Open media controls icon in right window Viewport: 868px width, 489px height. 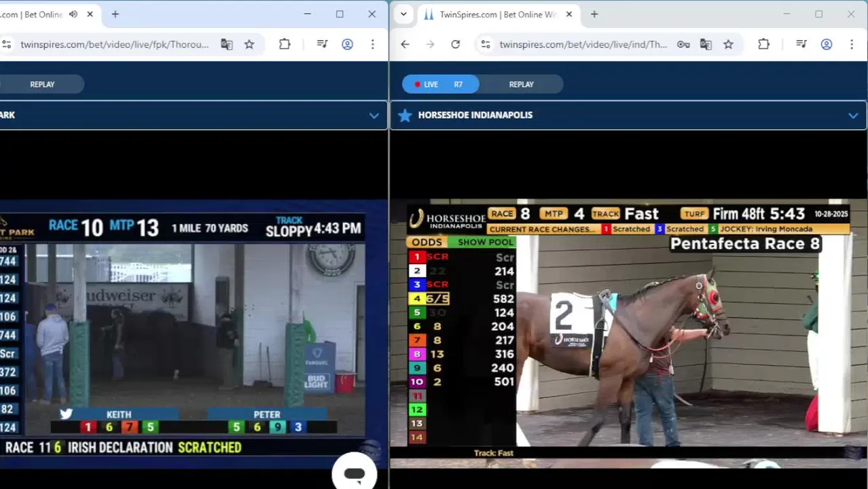[x=801, y=44]
